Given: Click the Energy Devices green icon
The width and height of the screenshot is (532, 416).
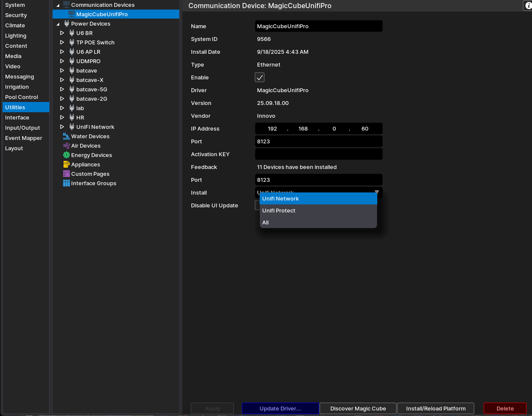Looking at the screenshot, I should point(66,155).
